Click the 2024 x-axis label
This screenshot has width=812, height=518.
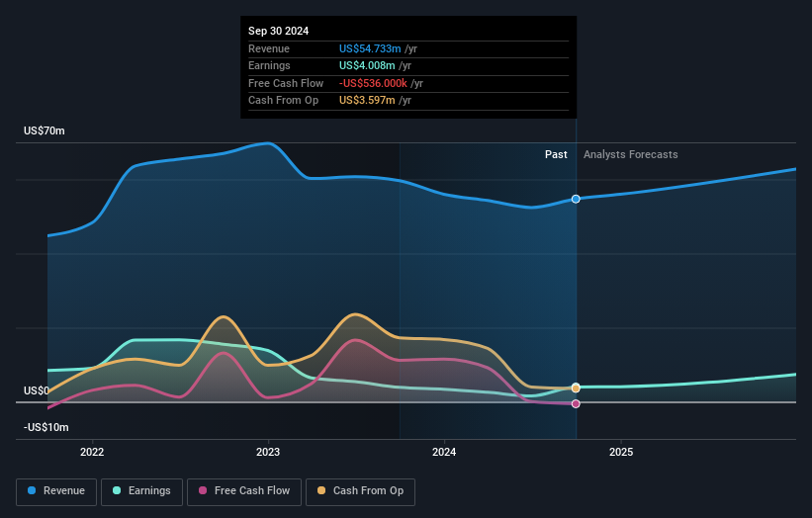tap(444, 453)
